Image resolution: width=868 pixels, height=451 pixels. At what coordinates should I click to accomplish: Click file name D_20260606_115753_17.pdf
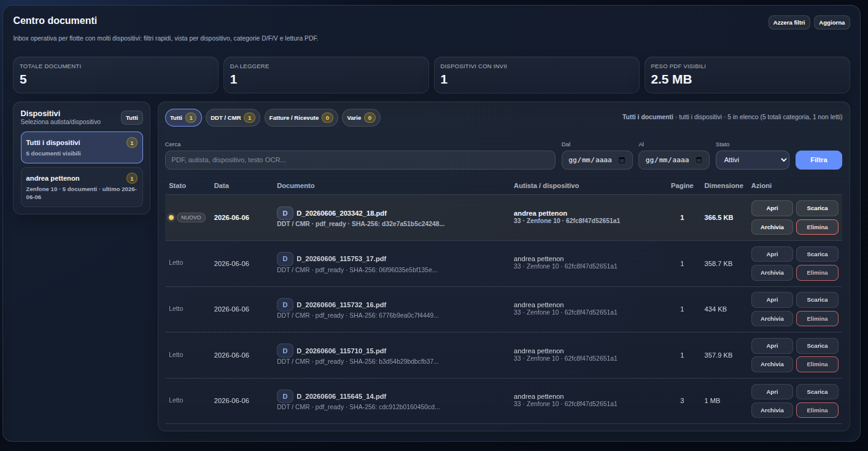point(341,259)
